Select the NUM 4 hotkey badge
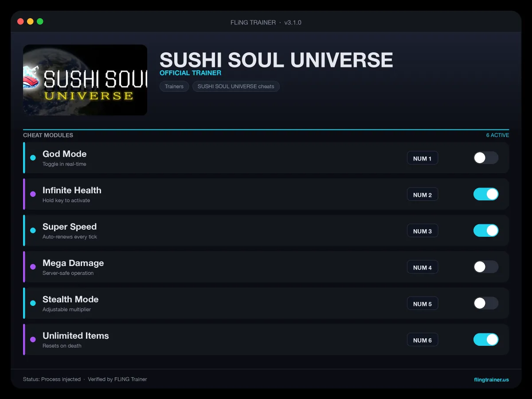The image size is (532, 399). click(x=422, y=267)
